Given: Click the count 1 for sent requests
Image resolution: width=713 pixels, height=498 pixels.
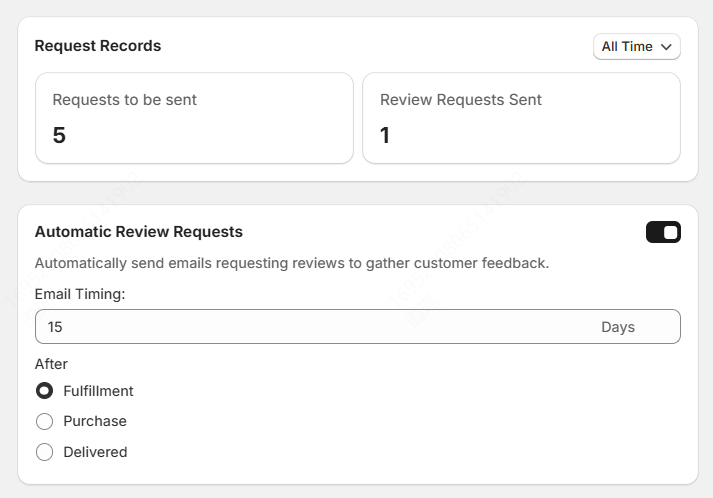Looking at the screenshot, I should click(x=385, y=135).
